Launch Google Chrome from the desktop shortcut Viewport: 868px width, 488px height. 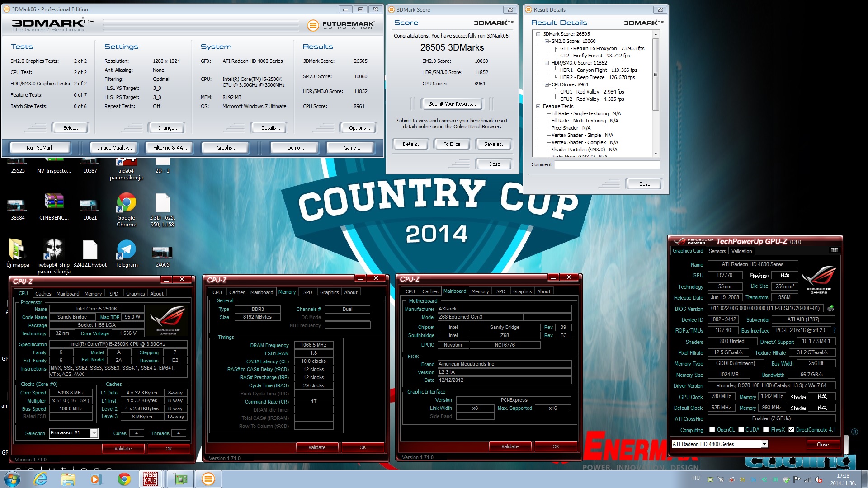(x=126, y=202)
